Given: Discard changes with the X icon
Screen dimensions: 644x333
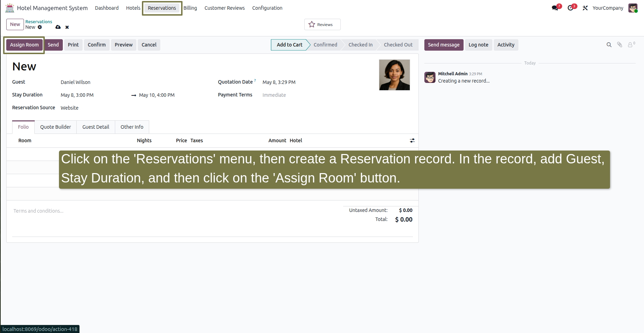Looking at the screenshot, I should (x=67, y=27).
